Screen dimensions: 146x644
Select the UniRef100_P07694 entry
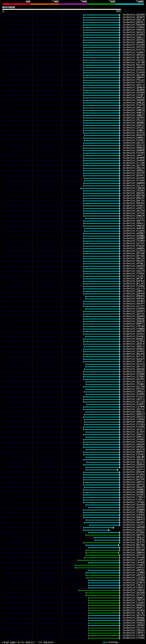coord(133,180)
